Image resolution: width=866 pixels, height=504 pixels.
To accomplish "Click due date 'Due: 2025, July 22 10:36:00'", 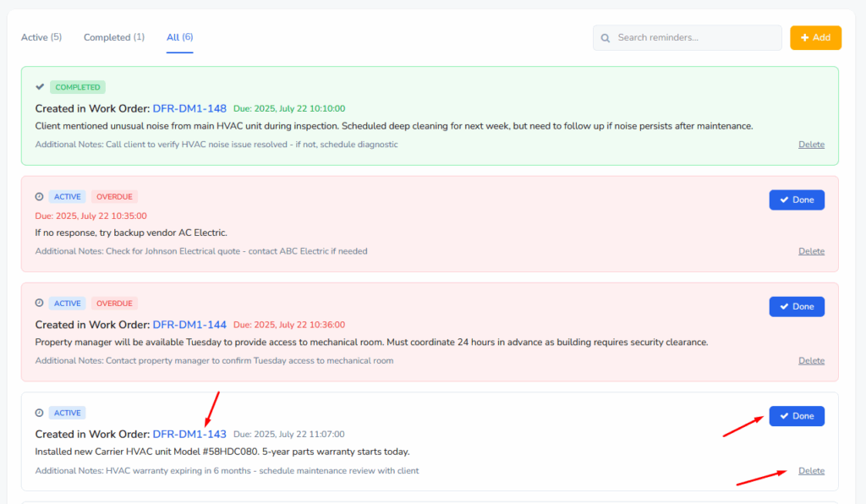I will (289, 325).
